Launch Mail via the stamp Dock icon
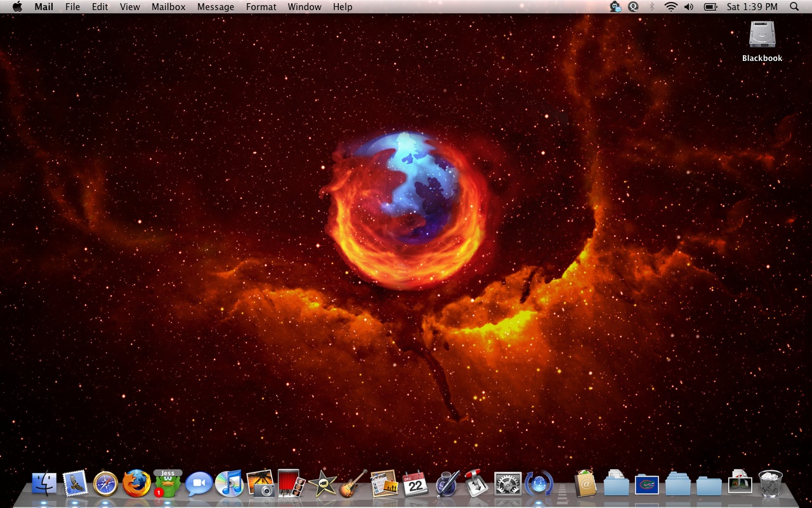 (75, 483)
